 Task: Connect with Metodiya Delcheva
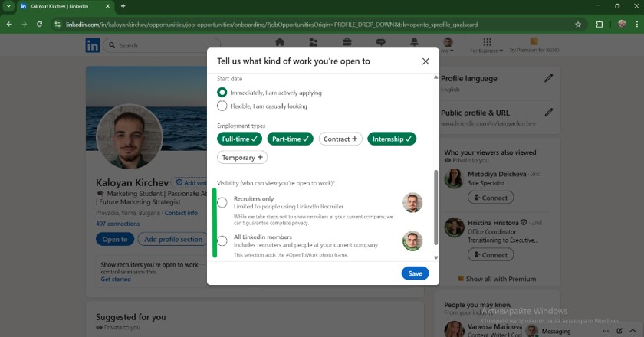pos(491,198)
